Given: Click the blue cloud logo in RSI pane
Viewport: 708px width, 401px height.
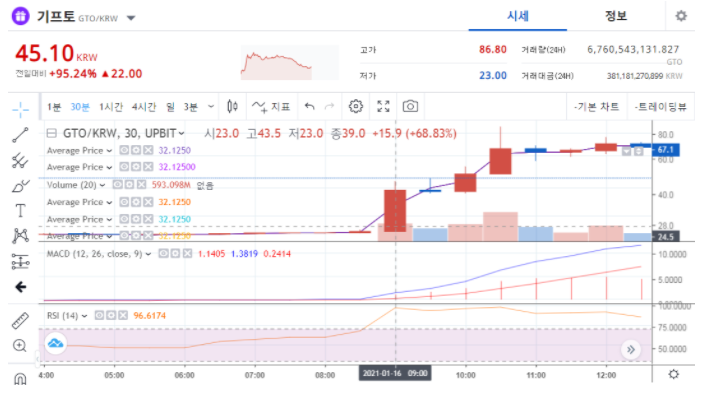Looking at the screenshot, I should click(56, 343).
